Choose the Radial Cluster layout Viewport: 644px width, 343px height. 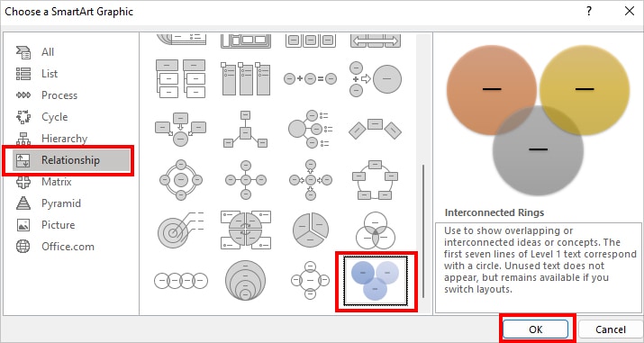click(245, 130)
